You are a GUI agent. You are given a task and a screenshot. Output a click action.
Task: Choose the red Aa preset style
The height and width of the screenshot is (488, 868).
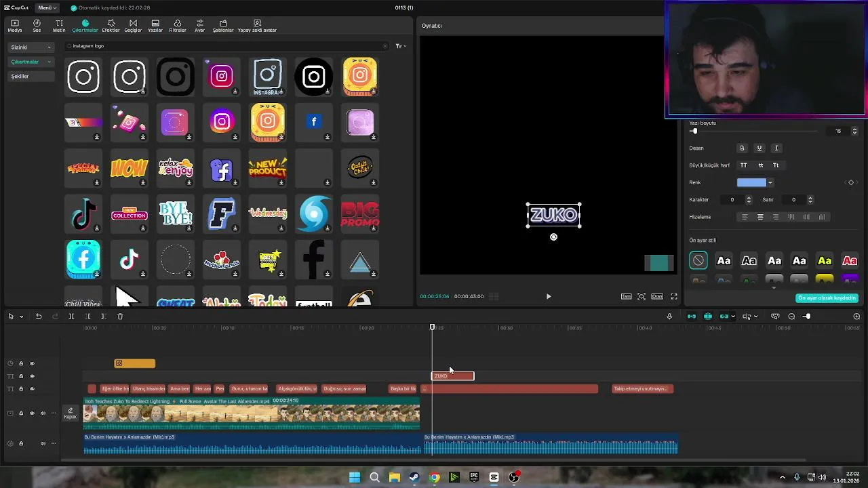click(850, 261)
